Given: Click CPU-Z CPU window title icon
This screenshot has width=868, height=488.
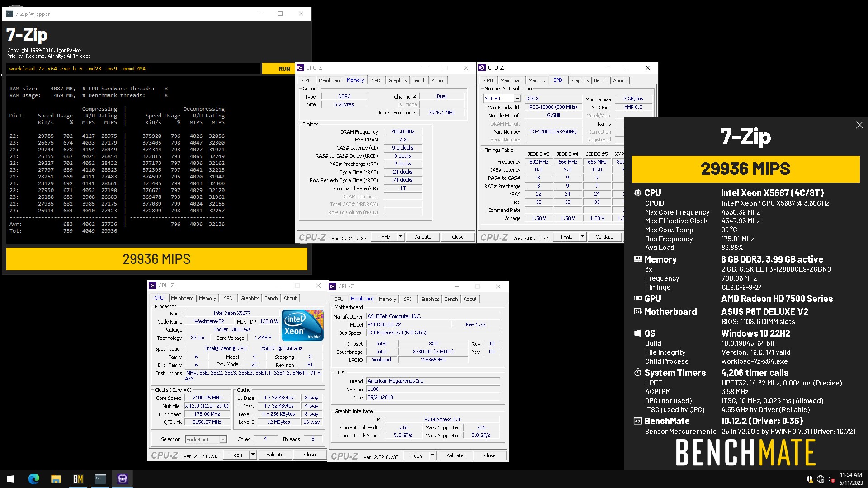Looking at the screenshot, I should pyautogui.click(x=152, y=286).
